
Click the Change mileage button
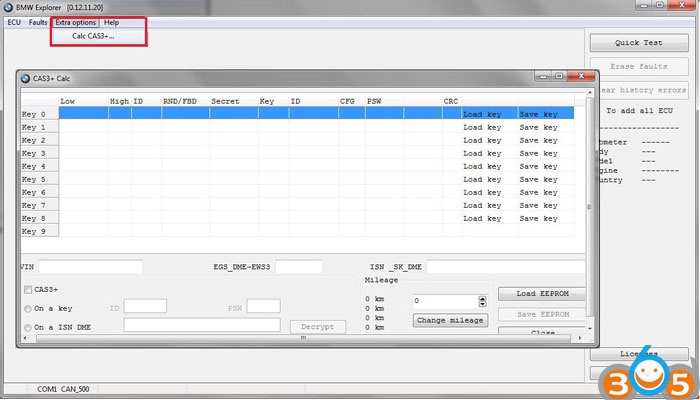coord(450,320)
